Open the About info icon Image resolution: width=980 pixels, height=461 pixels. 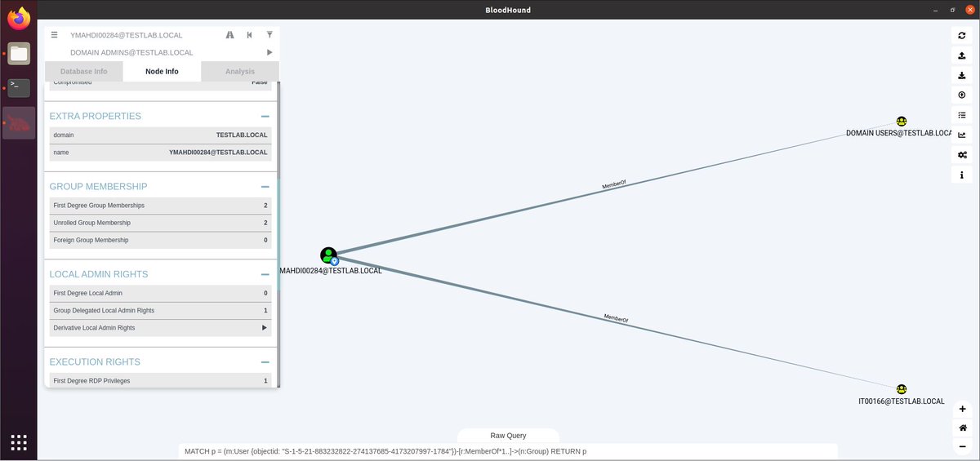pyautogui.click(x=962, y=175)
